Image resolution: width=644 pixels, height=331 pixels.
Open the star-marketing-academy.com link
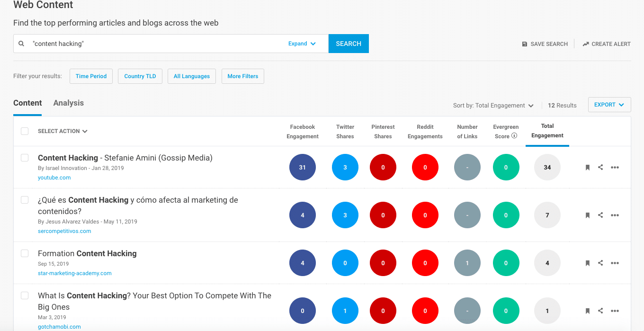click(x=75, y=273)
